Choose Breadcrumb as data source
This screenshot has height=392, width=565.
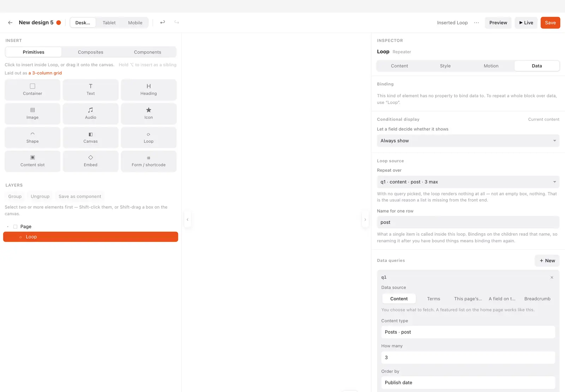[x=537, y=298]
